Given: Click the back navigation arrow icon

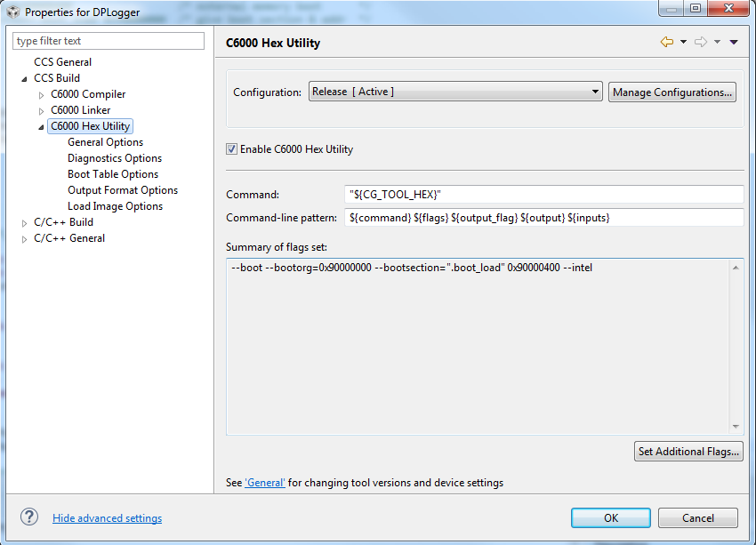Looking at the screenshot, I should tap(667, 42).
